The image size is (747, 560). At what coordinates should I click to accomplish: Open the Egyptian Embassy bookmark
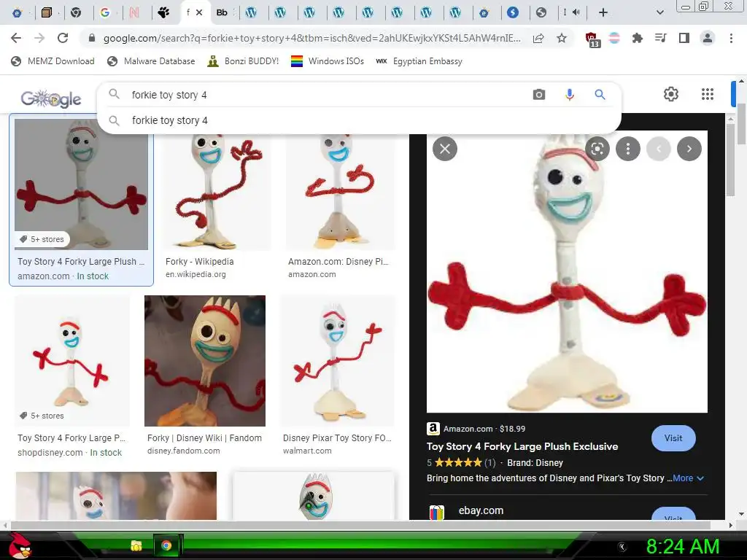(419, 61)
